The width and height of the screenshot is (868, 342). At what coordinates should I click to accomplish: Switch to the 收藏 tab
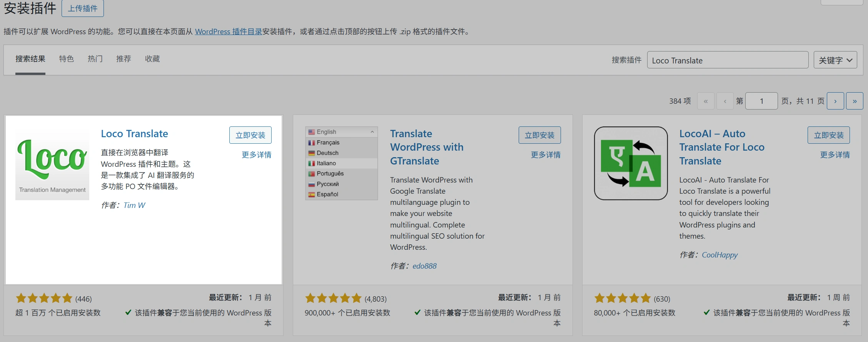click(152, 59)
